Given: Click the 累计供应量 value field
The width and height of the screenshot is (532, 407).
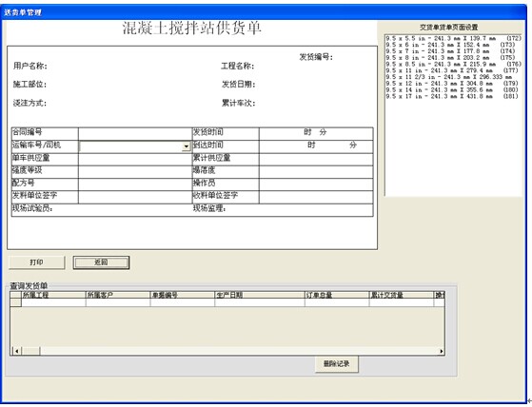Looking at the screenshot, I should click(x=316, y=159).
